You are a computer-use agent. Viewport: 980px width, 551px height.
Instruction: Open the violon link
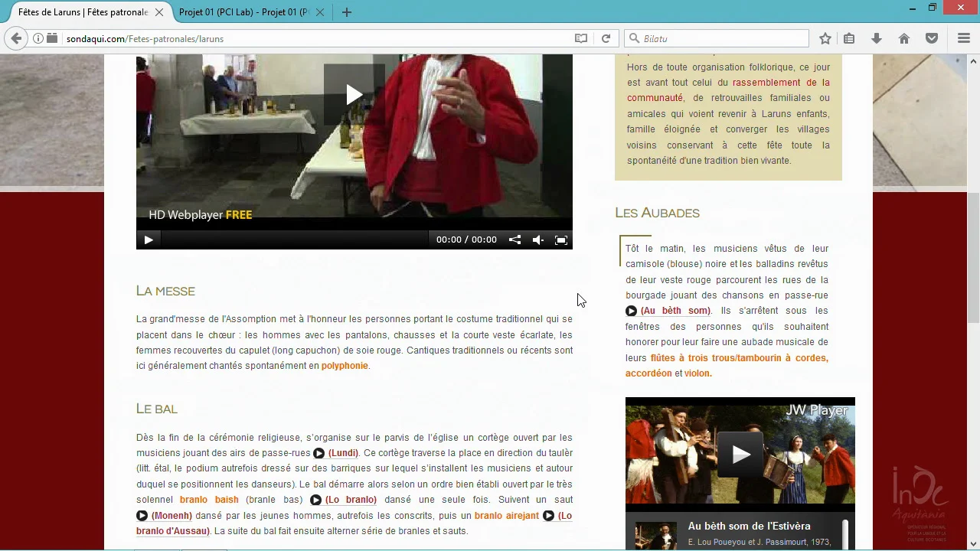(x=698, y=373)
